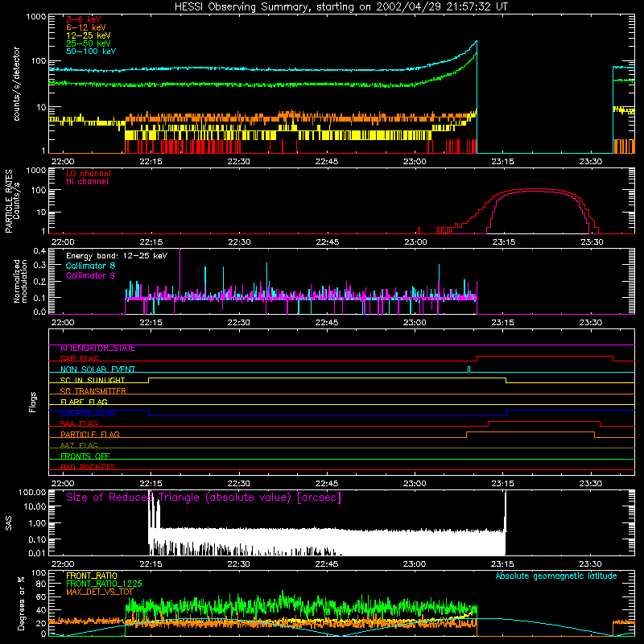Click the BAD_PACKETS flag label
Screen dimensions: 644x644
[x=88, y=467]
